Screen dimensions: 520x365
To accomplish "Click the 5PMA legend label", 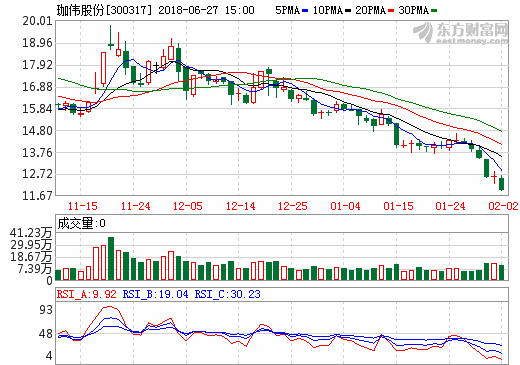I will pos(287,10).
